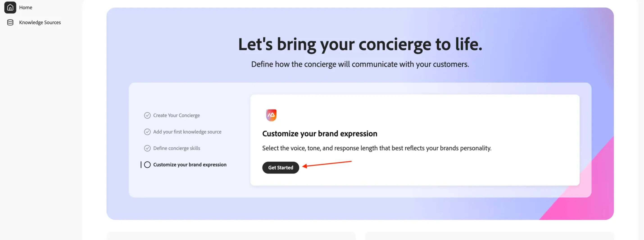The height and width of the screenshot is (240, 644).
Task: Select the empty circle beside Customize your brand expression
Action: (147, 165)
